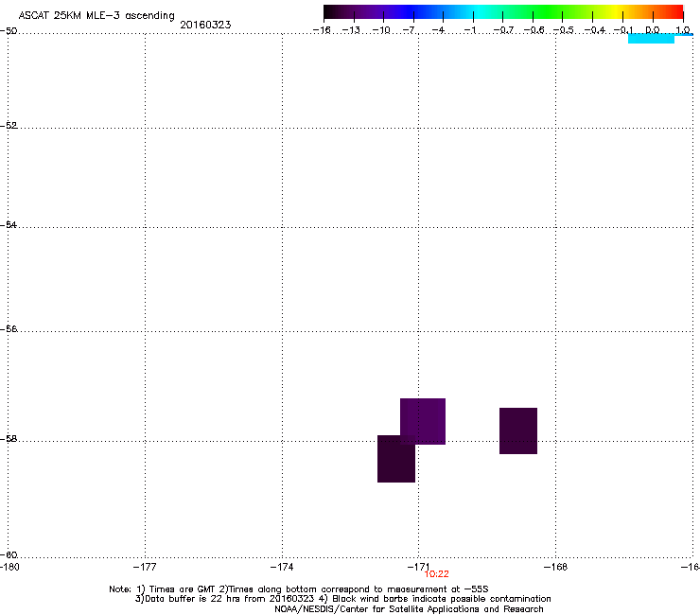
Task: Click the 'Times are GMT' note line
Action: pos(299,589)
